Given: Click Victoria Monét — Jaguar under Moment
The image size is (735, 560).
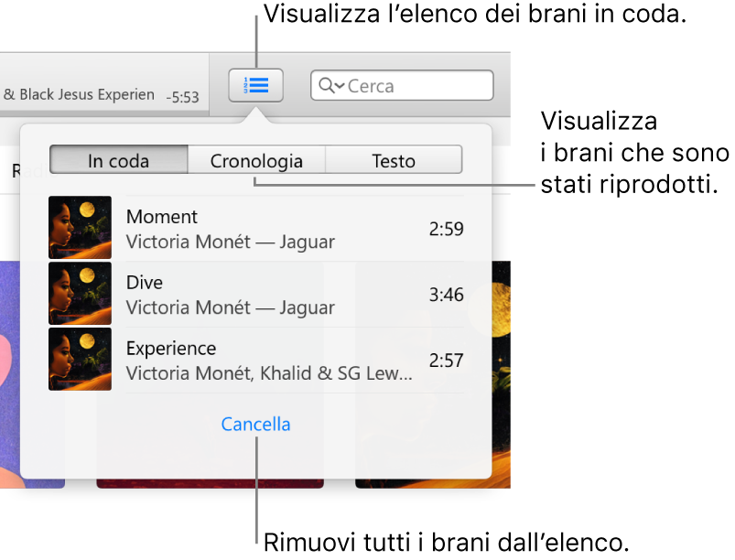Looking at the screenshot, I should (x=230, y=242).
